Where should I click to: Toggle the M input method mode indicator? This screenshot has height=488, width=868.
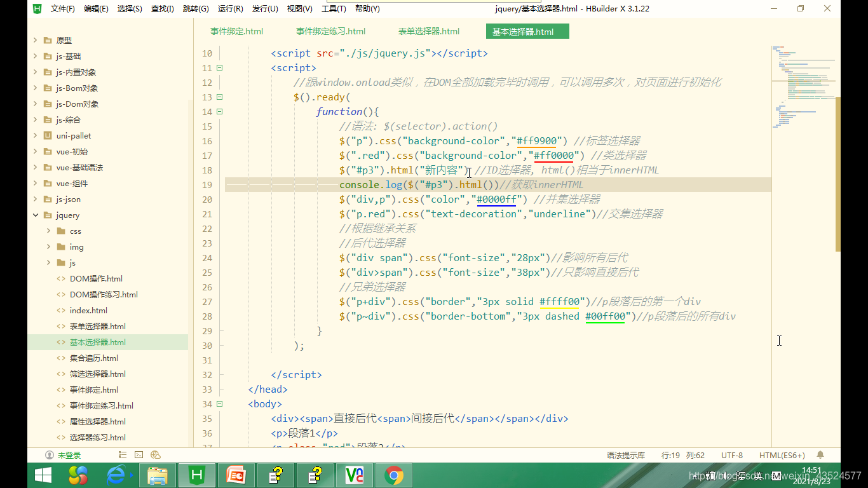click(x=776, y=476)
